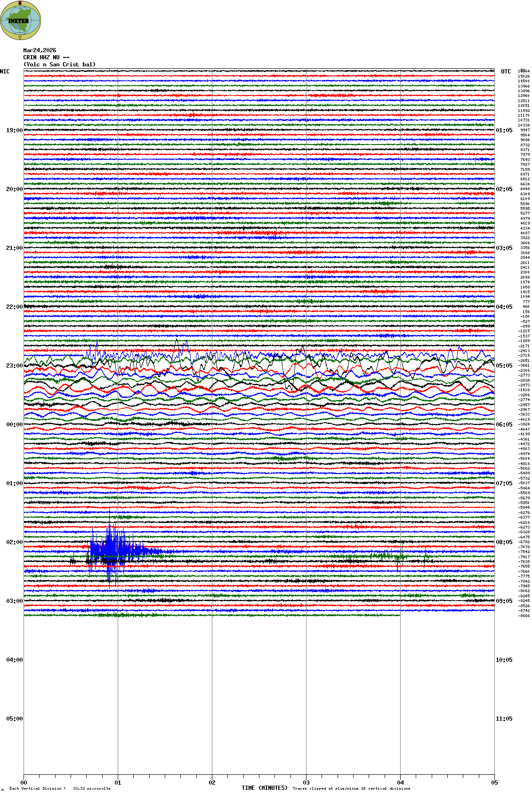Select the 02:00 local time marker
This screenshot has width=532, height=795.
coord(14,542)
